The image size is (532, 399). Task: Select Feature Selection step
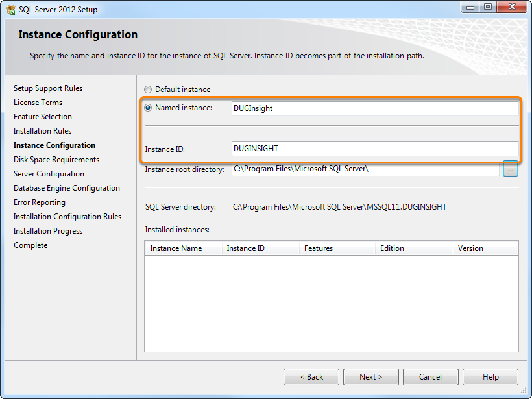[43, 117]
